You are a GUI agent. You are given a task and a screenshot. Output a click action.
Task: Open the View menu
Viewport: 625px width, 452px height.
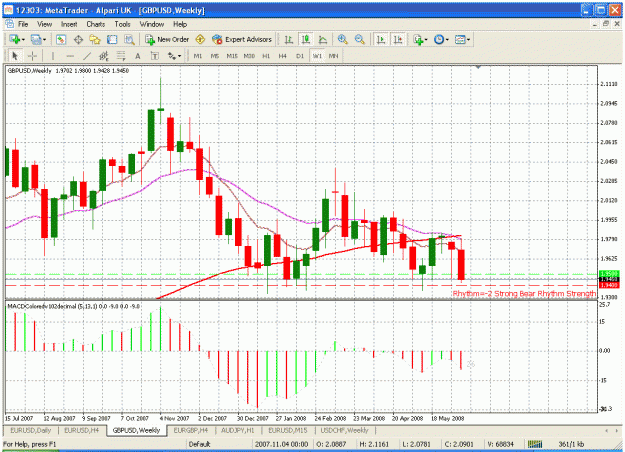pyautogui.click(x=45, y=24)
